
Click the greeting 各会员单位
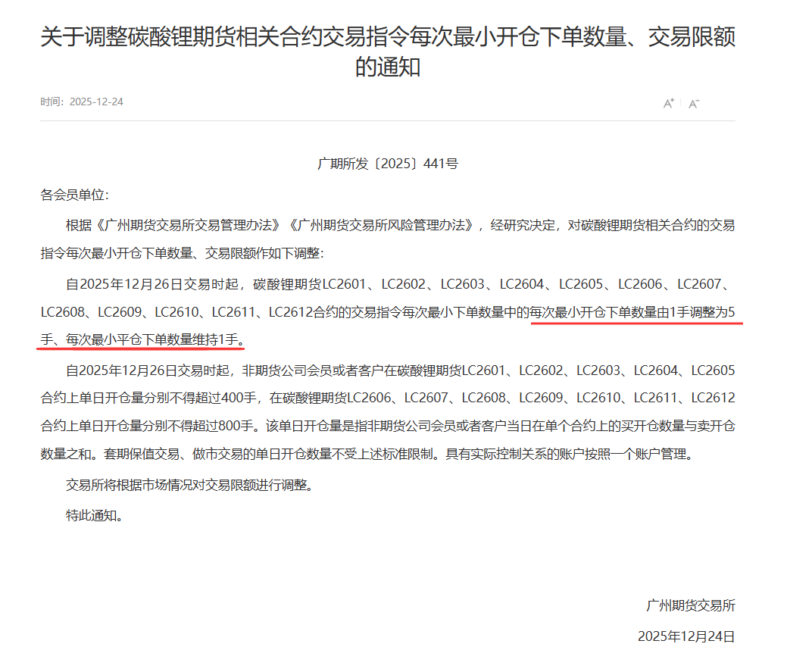(x=74, y=195)
